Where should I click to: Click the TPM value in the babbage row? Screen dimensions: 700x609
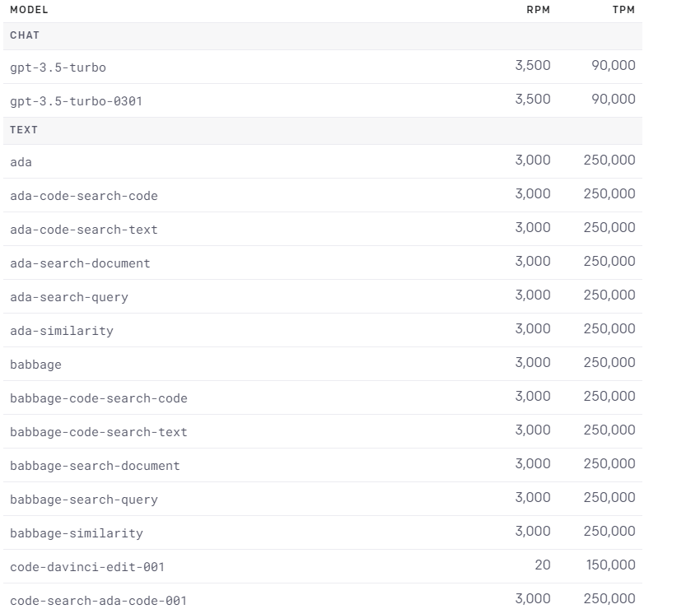coord(609,362)
